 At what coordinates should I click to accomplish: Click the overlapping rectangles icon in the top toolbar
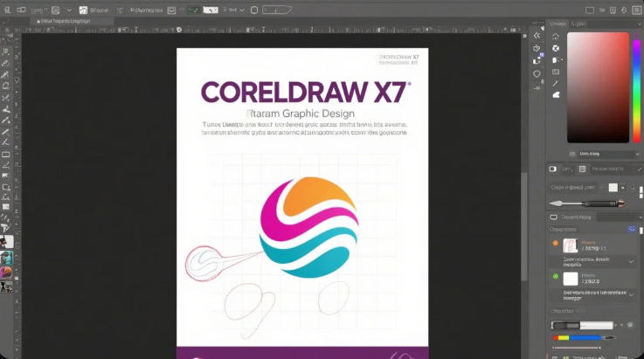click(x=21, y=10)
